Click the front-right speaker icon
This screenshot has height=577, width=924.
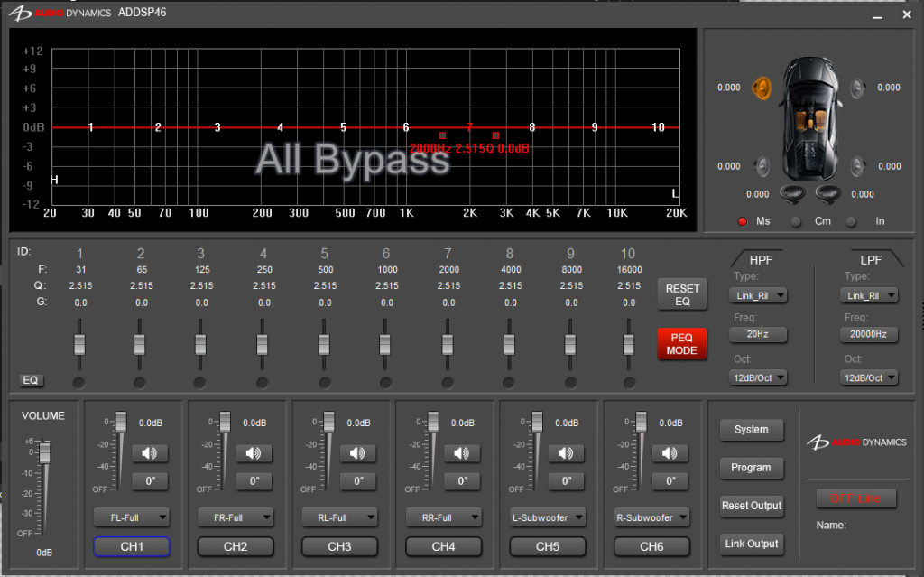pyautogui.click(x=856, y=88)
